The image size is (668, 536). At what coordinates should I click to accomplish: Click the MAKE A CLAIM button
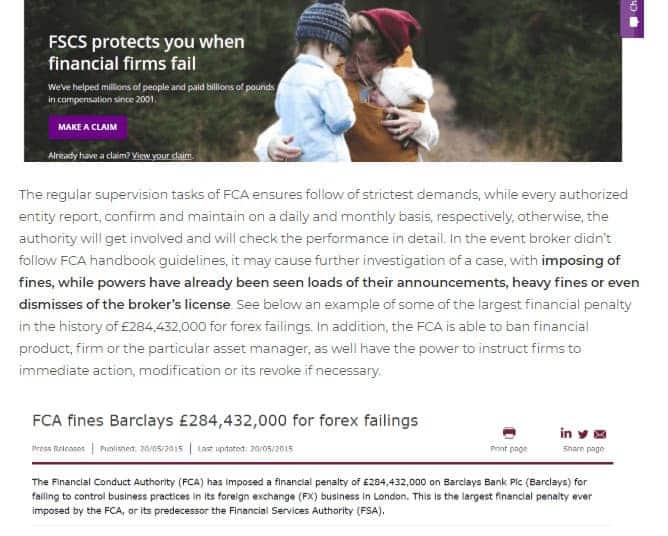88,127
